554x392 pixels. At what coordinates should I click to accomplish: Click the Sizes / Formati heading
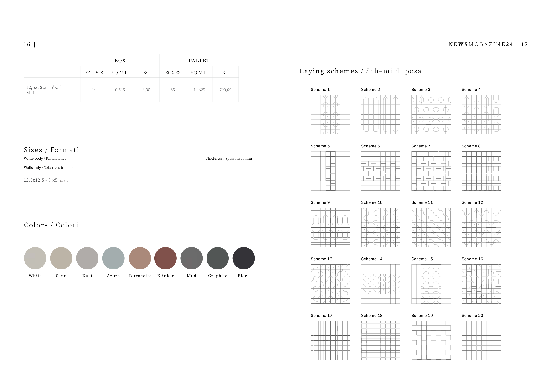coord(51,150)
